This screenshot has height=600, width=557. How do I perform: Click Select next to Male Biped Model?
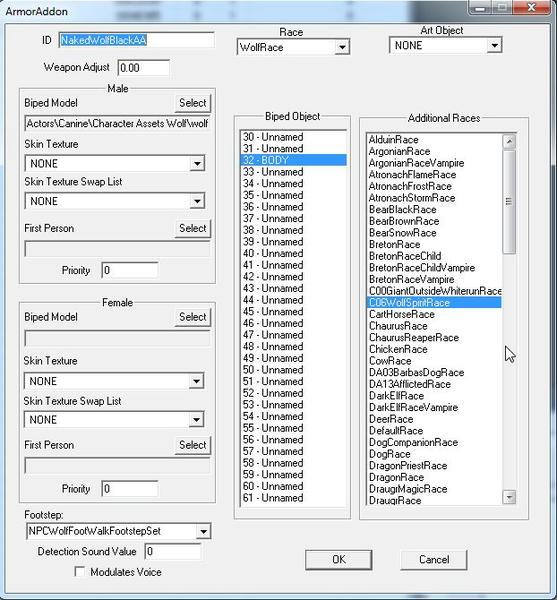tap(192, 103)
